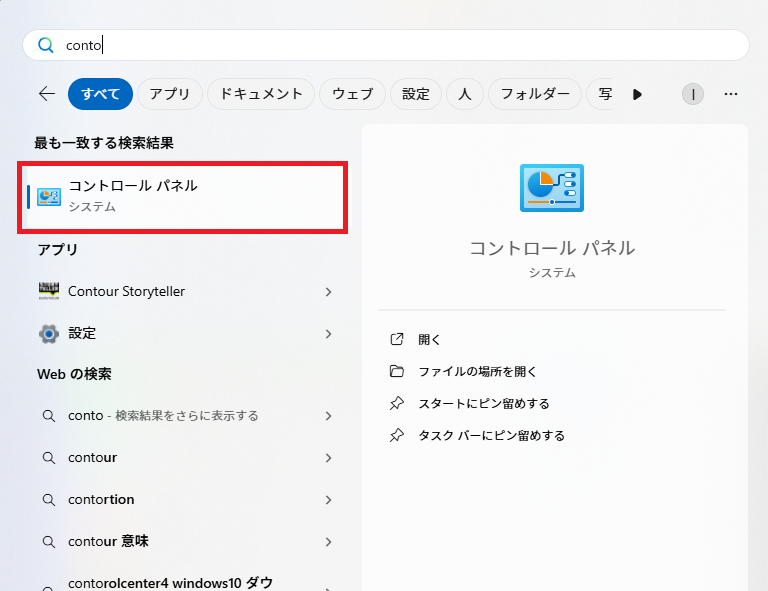Select the ウェブ filter tab

(352, 94)
